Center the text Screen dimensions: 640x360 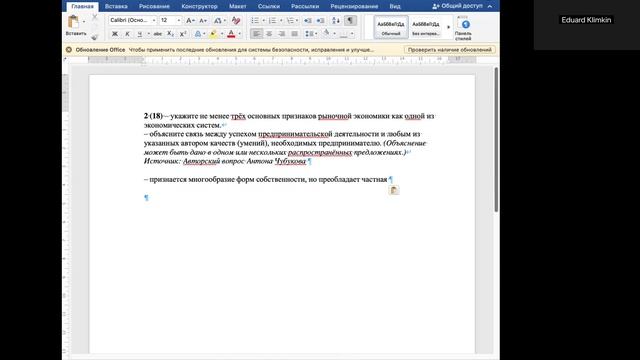tap(269, 34)
